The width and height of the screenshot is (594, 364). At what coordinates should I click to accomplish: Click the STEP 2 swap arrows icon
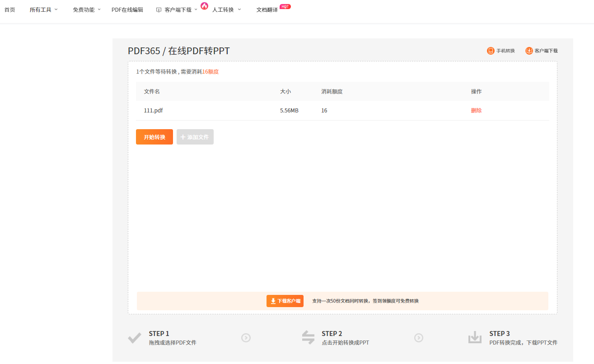308,337
